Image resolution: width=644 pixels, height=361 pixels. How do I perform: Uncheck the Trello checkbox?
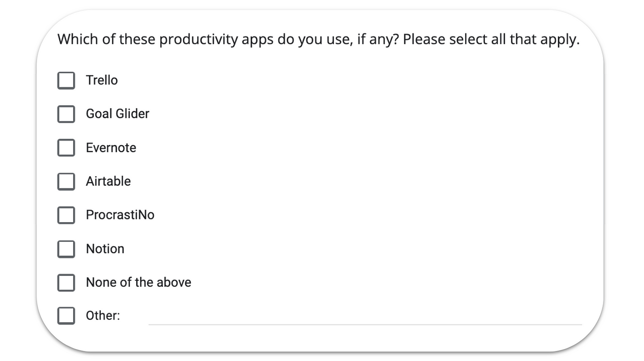point(66,80)
